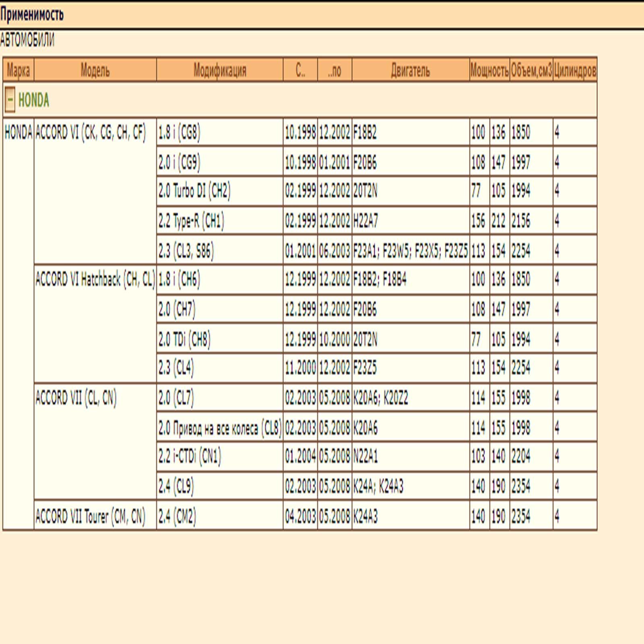
Task: Select model ACCORD VII (CL, CN)
Action: (x=76, y=398)
